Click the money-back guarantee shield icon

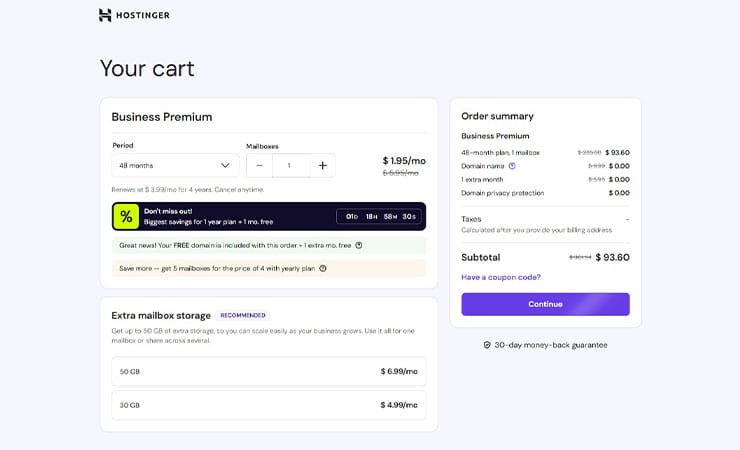(x=487, y=345)
